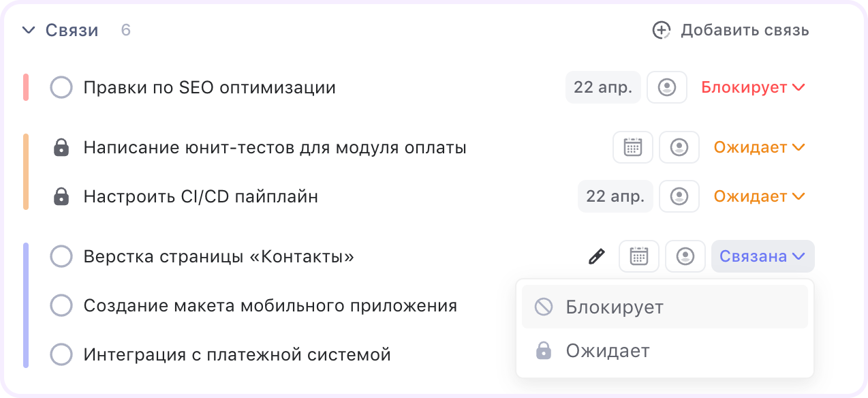Open calendar icon for Верстка страницы «Контакты»
868x398 pixels.
638,257
